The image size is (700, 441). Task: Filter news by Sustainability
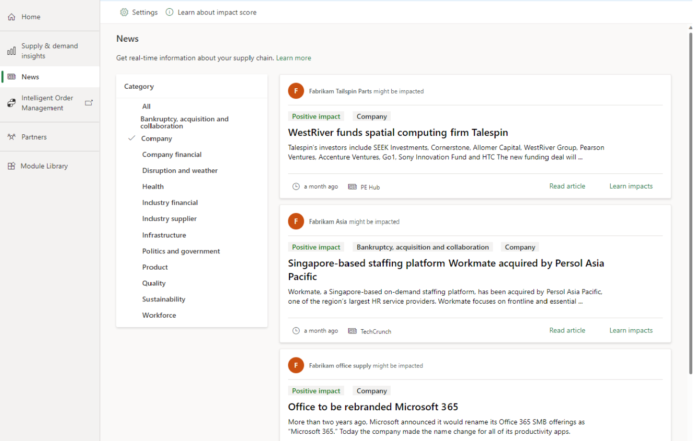163,299
